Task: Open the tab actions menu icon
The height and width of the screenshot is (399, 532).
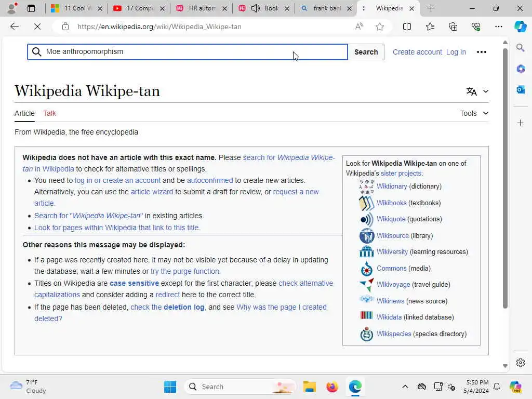Action: [x=31, y=8]
